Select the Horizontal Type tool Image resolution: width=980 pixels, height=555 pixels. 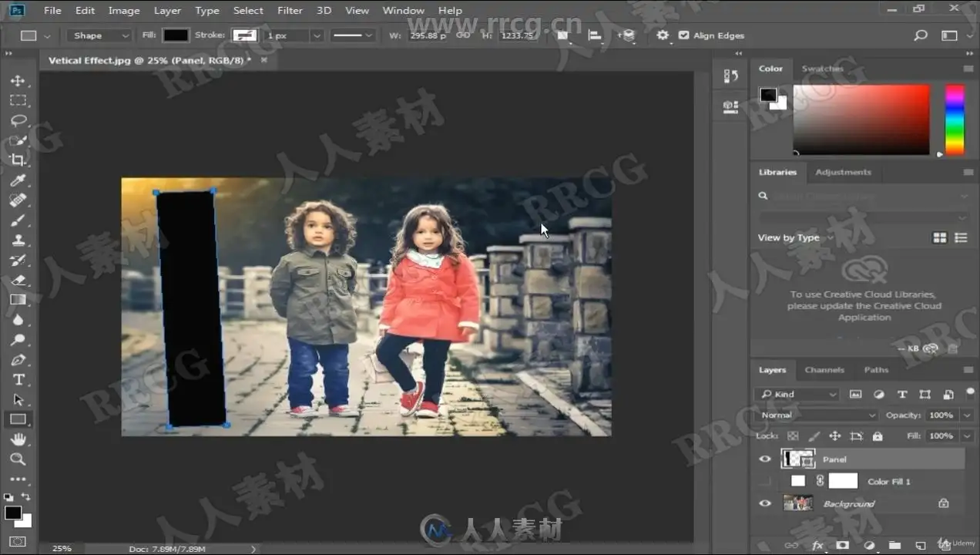click(18, 379)
